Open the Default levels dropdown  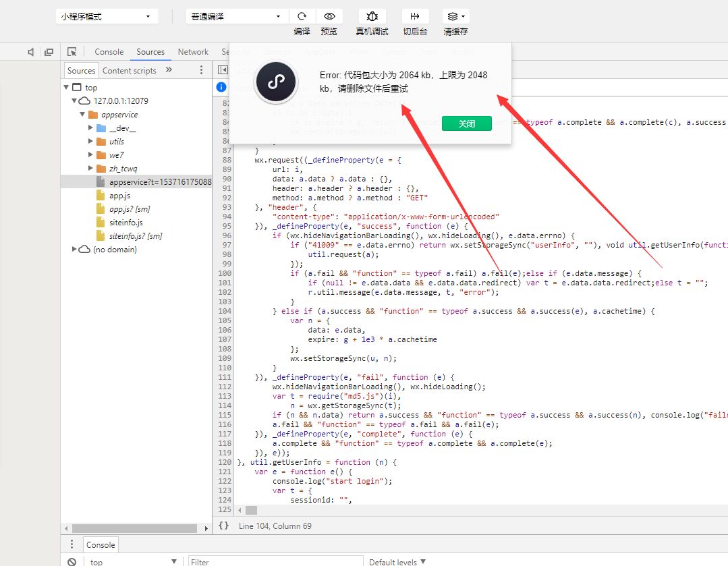point(397,562)
